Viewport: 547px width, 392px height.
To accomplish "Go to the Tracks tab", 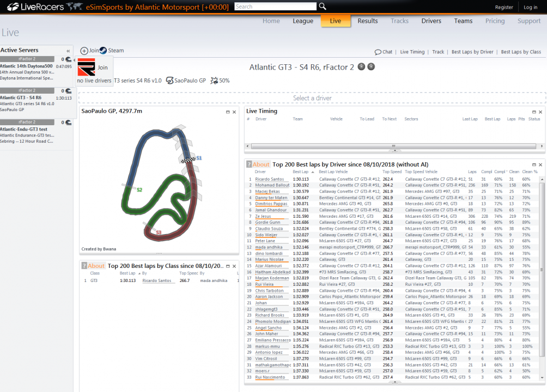I will click(x=399, y=21).
